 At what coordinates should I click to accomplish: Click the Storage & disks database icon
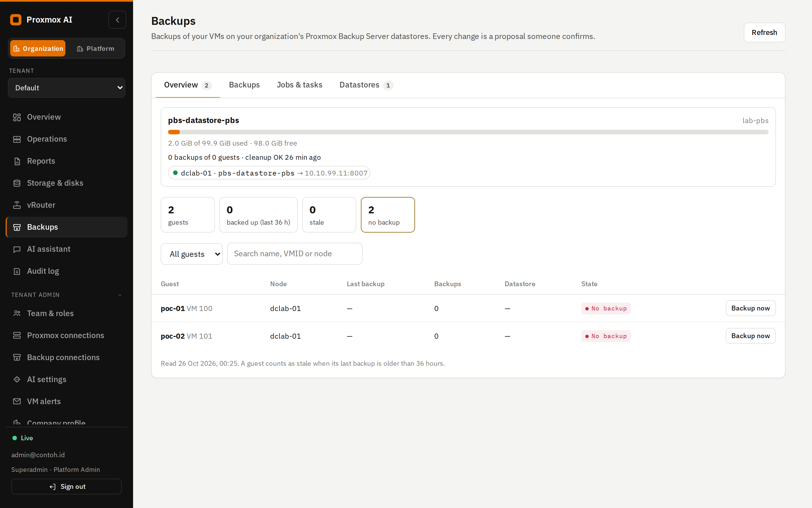[17, 183]
